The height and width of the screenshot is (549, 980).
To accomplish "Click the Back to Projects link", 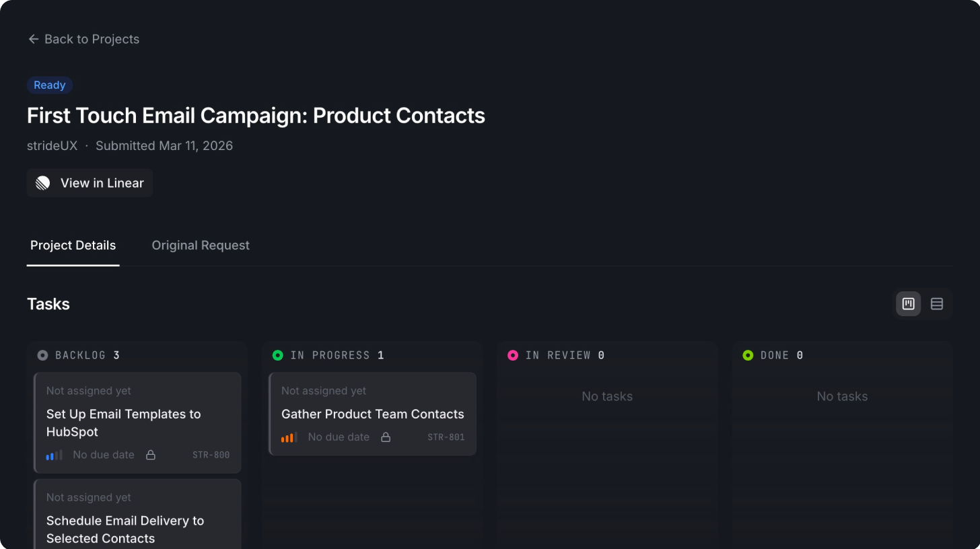I will (x=91, y=39).
